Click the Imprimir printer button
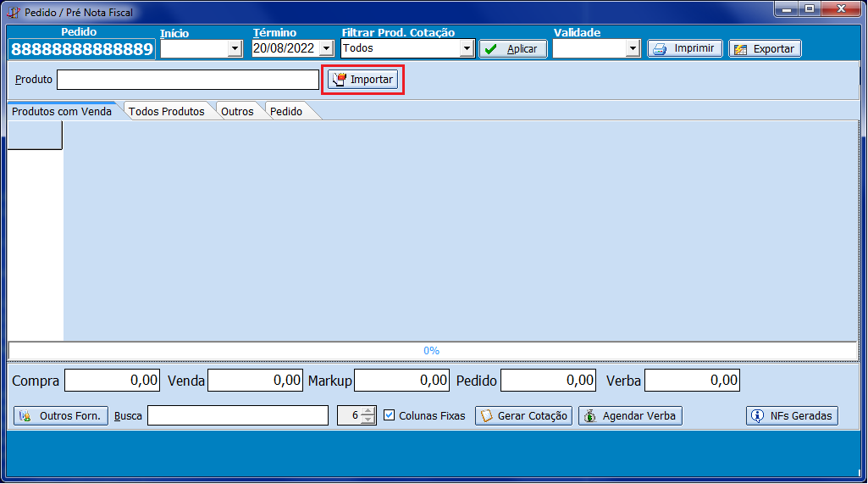The image size is (868, 484). coord(685,48)
